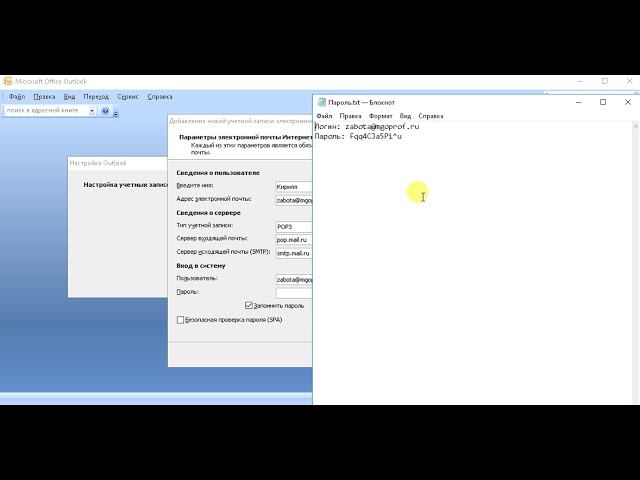The width and height of the screenshot is (640, 480).
Task: Enable Безопасная проверка пароля (SPA) checkbox
Action: click(180, 320)
